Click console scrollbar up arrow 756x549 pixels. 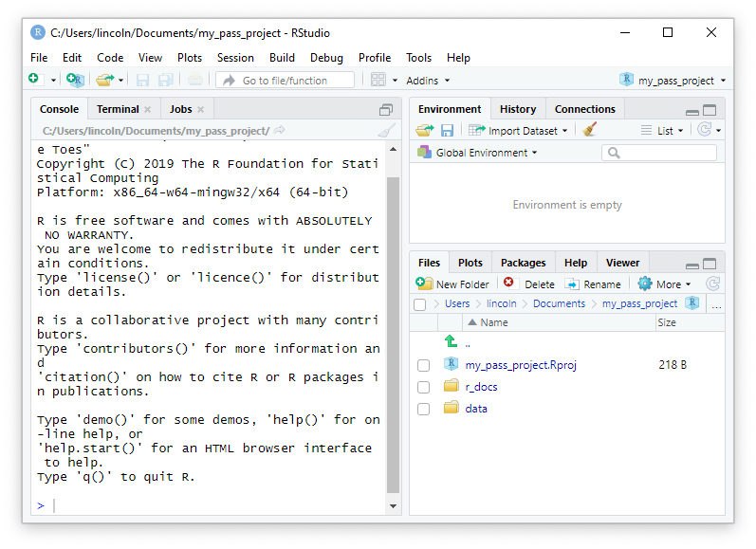pos(393,150)
